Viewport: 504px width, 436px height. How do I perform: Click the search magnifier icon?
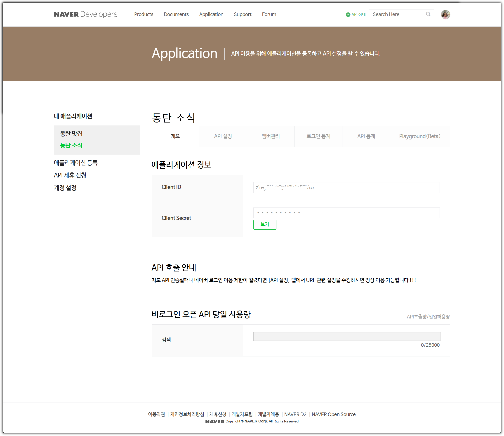click(428, 14)
